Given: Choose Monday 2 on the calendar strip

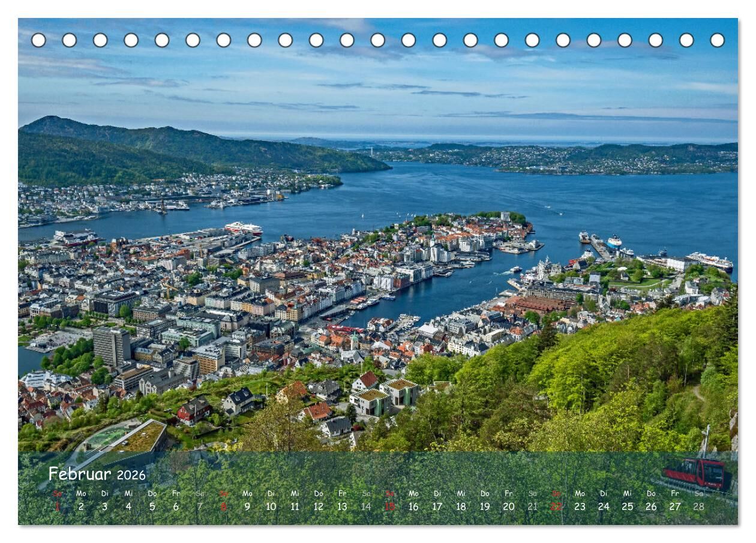Looking at the screenshot, I should 81,506.
